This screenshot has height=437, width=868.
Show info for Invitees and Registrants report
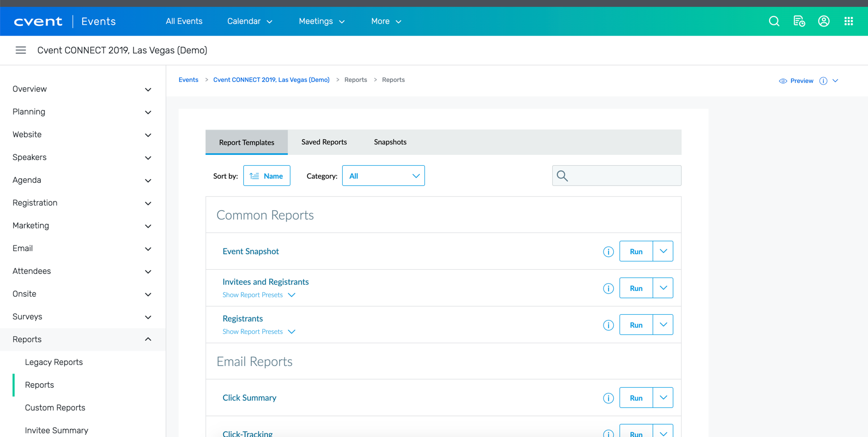click(608, 288)
